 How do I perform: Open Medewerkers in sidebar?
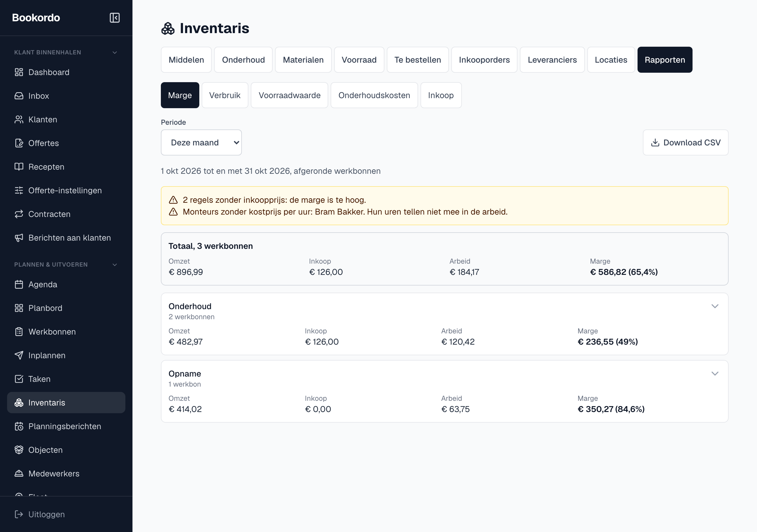[x=66, y=474]
